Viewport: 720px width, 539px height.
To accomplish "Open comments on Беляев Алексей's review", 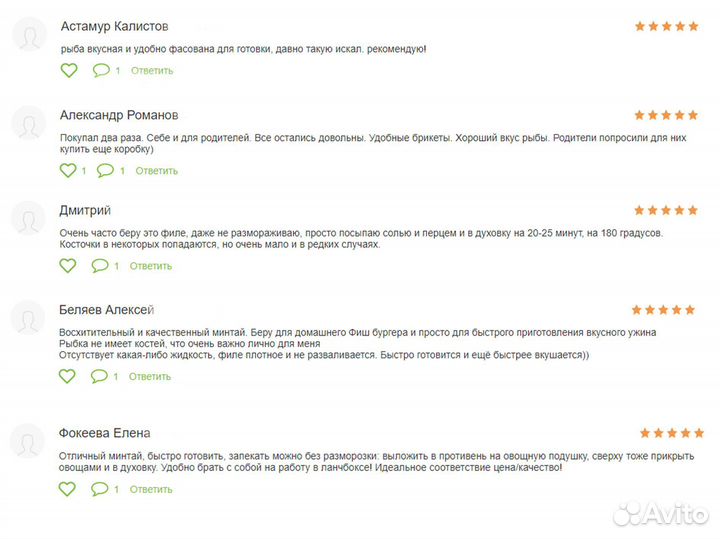I will 100,377.
